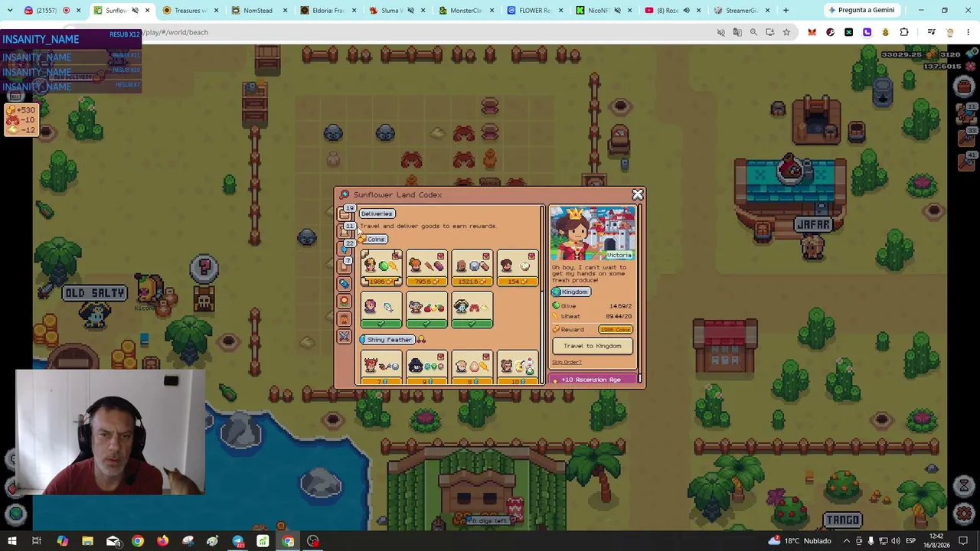980x551 pixels.
Task: Bookmark this page with the star icon
Action: point(786,32)
